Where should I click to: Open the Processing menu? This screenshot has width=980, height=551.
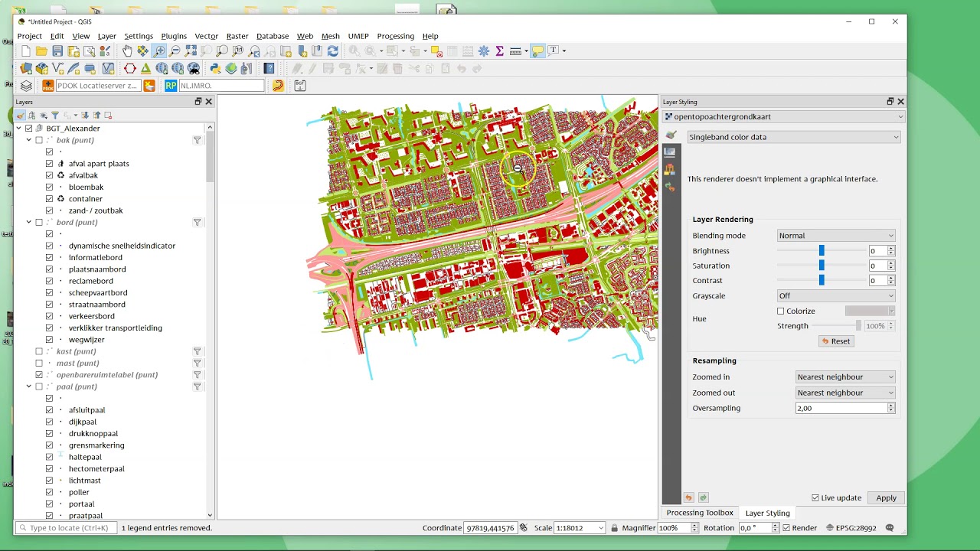(395, 36)
